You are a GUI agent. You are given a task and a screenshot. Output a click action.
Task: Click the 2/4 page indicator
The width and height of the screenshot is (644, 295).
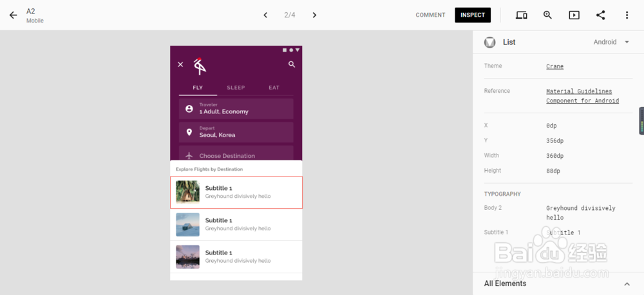coord(290,15)
